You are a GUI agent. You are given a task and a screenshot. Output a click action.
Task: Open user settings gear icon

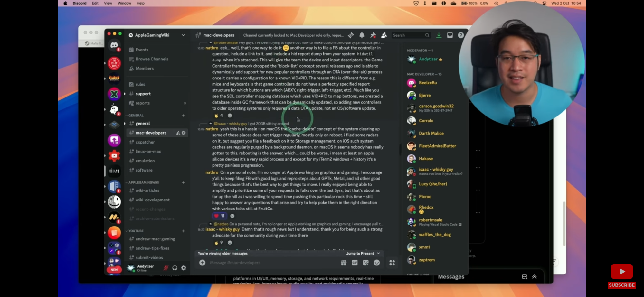(184, 268)
